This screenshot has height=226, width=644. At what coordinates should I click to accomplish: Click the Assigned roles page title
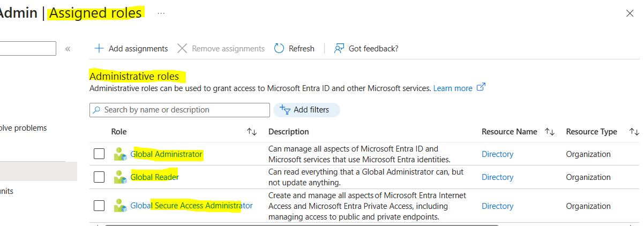click(96, 13)
